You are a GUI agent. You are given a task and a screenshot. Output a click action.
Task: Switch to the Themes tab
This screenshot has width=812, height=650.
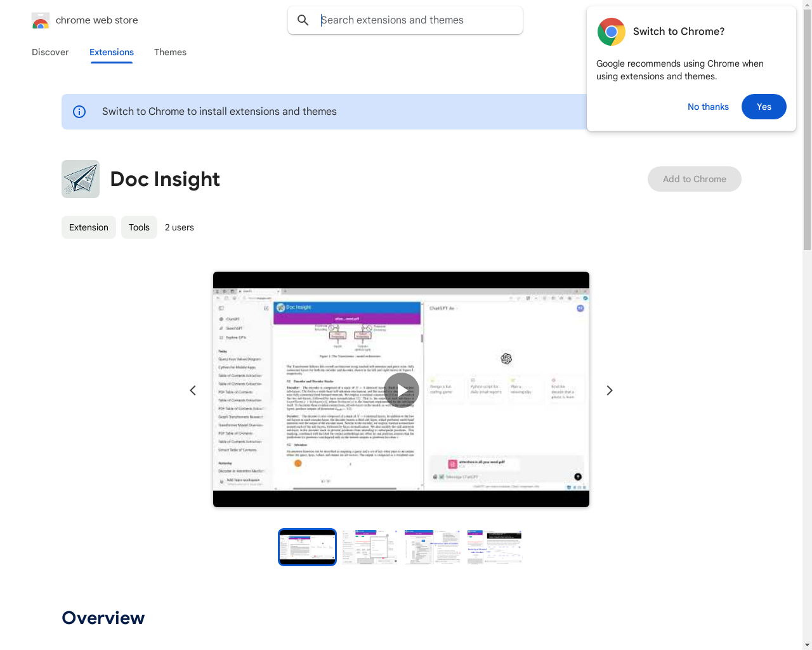tap(170, 52)
